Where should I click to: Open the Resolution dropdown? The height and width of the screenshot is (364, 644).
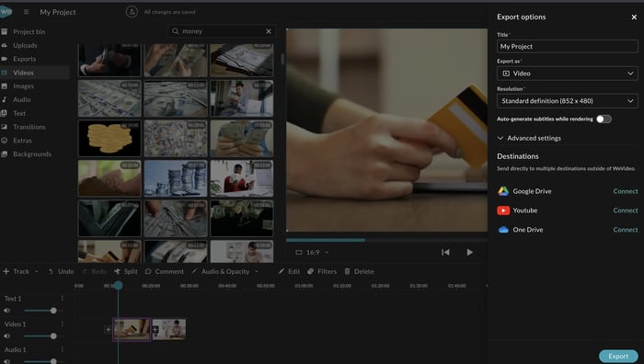click(568, 101)
